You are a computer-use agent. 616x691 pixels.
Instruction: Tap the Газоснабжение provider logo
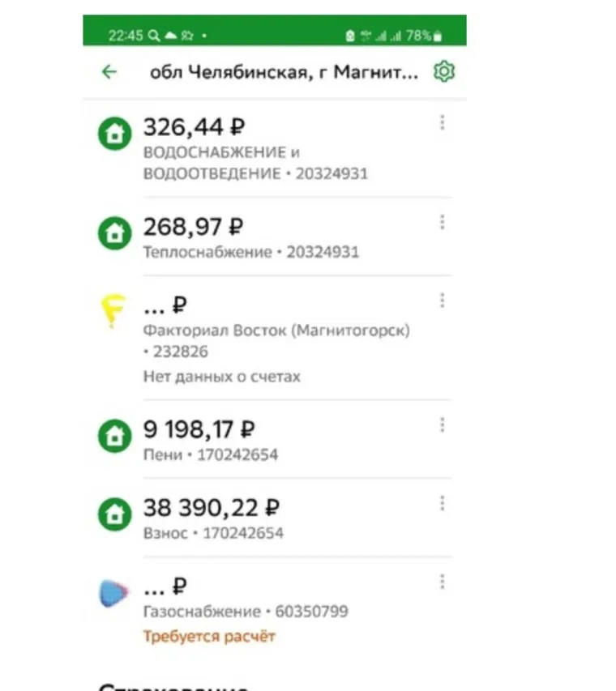[x=114, y=594]
